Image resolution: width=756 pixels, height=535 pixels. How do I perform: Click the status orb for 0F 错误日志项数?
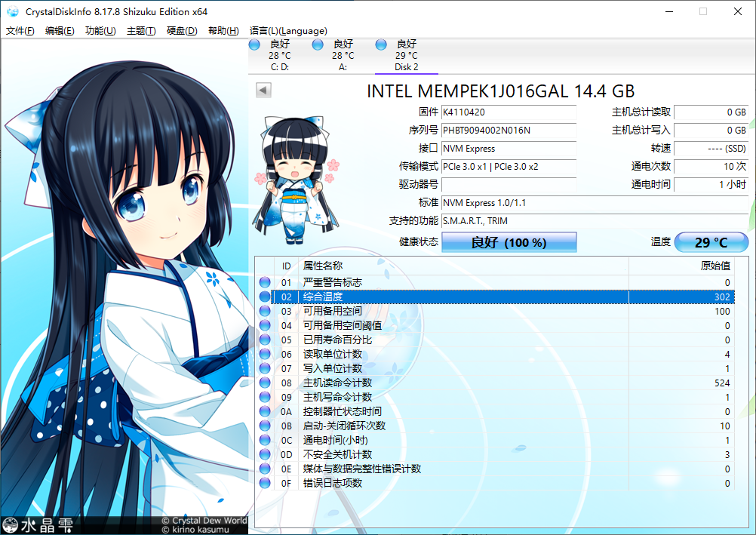[x=265, y=483]
